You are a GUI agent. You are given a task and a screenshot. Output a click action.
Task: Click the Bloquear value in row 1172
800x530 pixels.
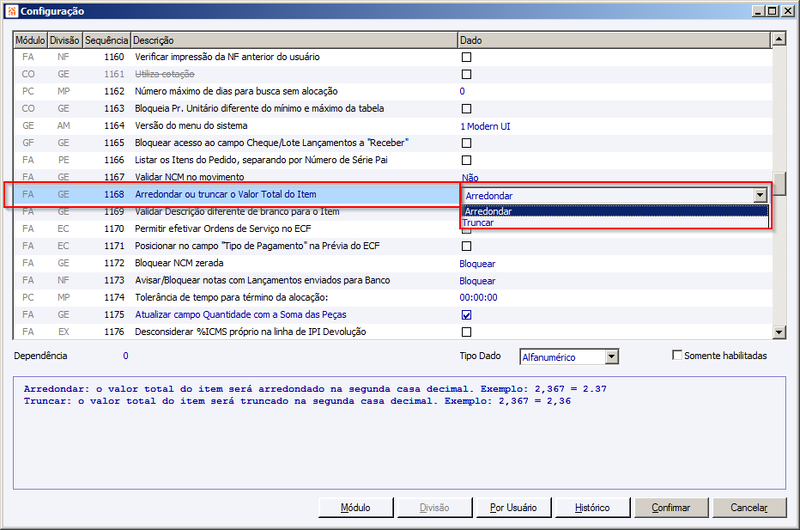478,264
